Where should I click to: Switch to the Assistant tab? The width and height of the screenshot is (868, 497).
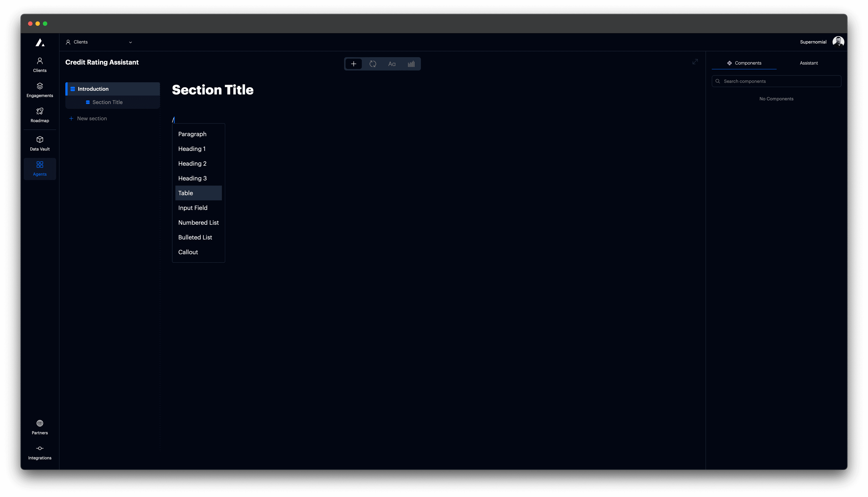809,63
